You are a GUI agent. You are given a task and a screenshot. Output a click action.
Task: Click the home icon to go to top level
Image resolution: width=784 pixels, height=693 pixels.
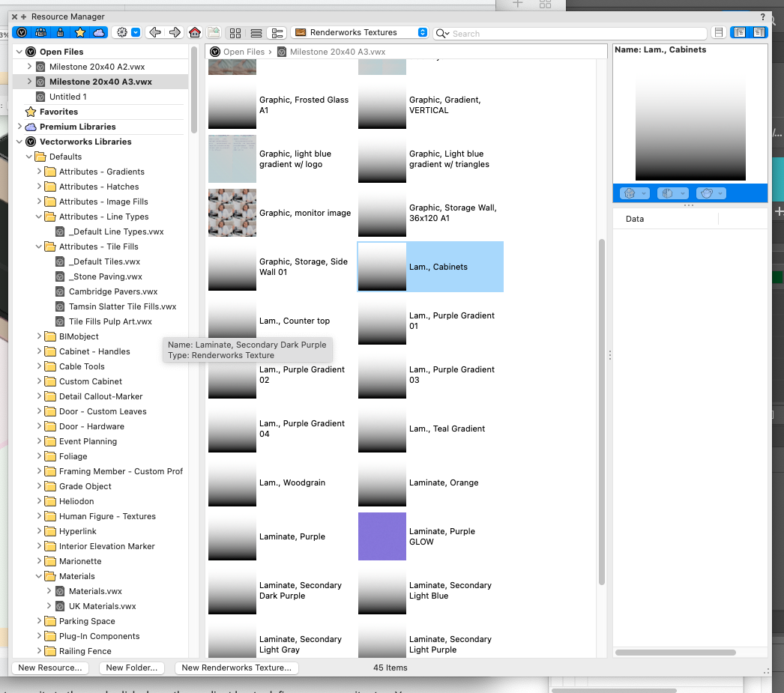pos(195,33)
